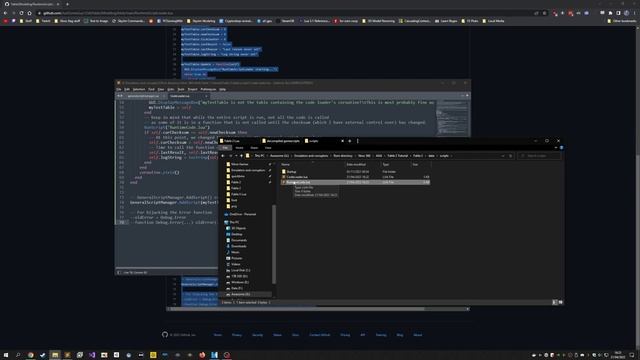This screenshot has height=360, width=640.
Task: Close the active Sublime Text tab
Action: (x=206, y=96)
